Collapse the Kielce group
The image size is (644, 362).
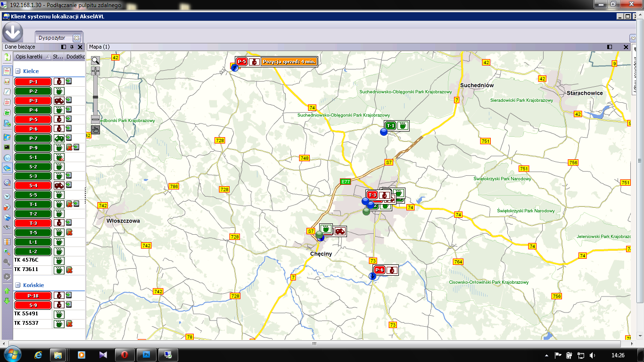click(17, 72)
